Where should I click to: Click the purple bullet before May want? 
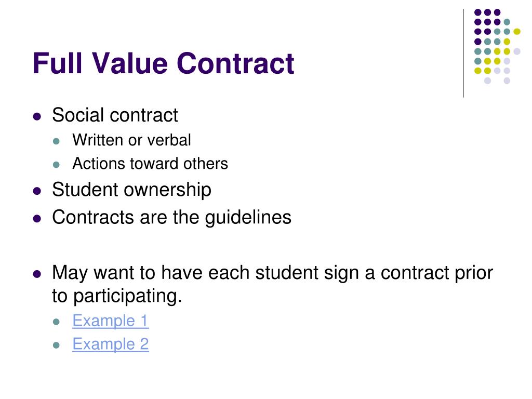(x=37, y=274)
